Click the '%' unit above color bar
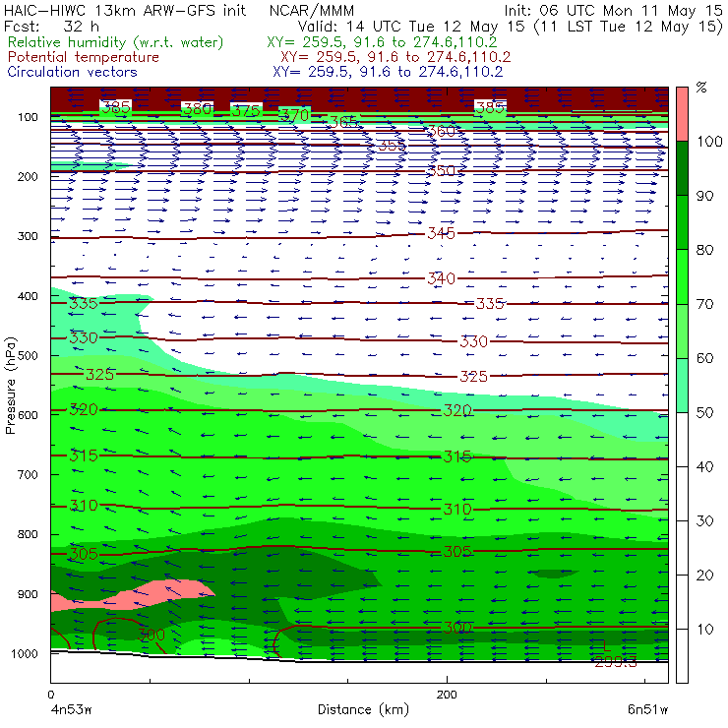The height and width of the screenshot is (728, 728). point(701,88)
